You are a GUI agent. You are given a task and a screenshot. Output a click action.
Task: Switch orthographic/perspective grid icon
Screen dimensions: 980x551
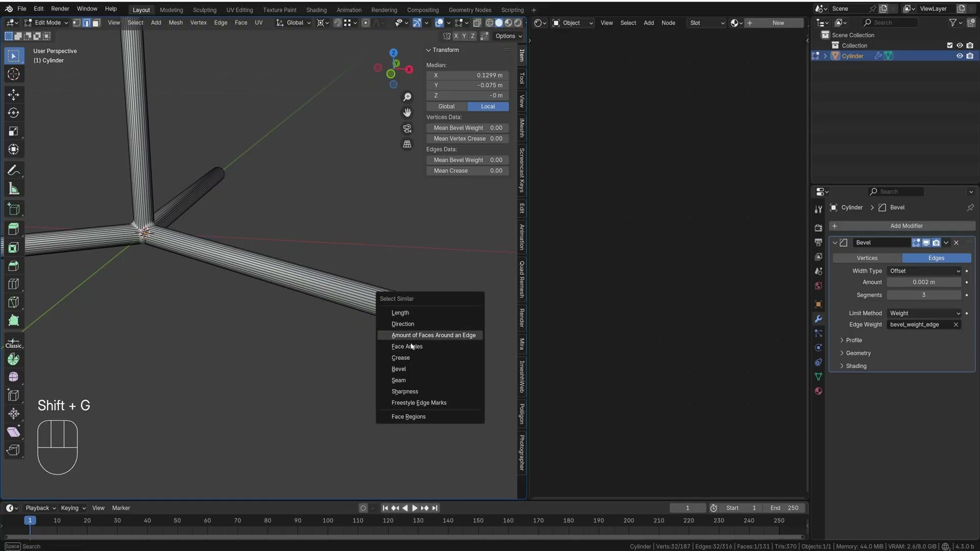(407, 144)
